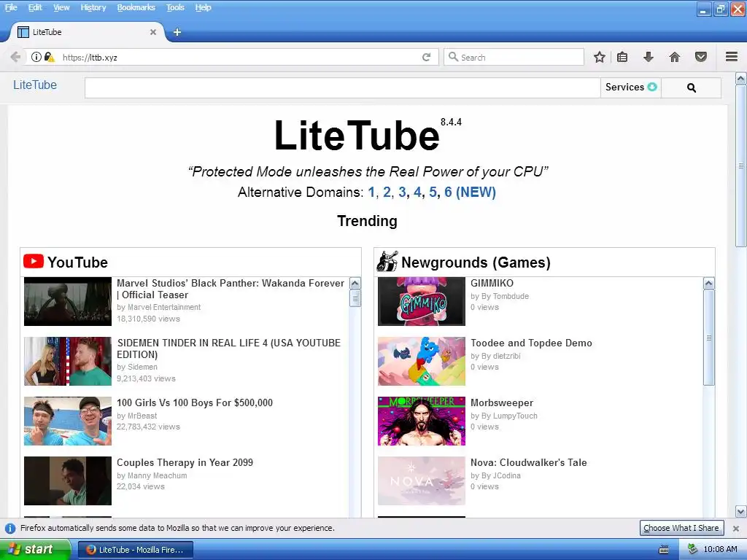
Task: Click the red YouTube logo icon
Action: point(34,262)
